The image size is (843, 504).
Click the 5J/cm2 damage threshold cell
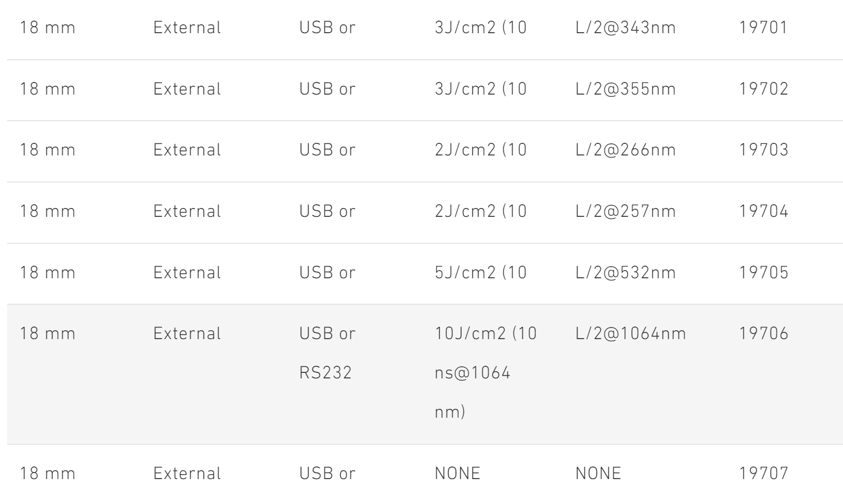point(481,273)
